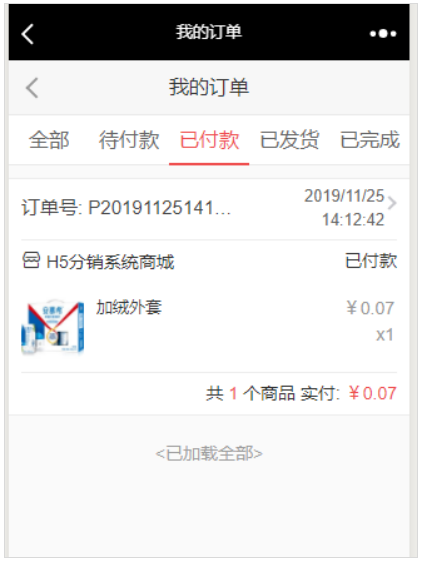Click the item price ¥0.07
The width and height of the screenshot is (422, 565).
click(370, 308)
